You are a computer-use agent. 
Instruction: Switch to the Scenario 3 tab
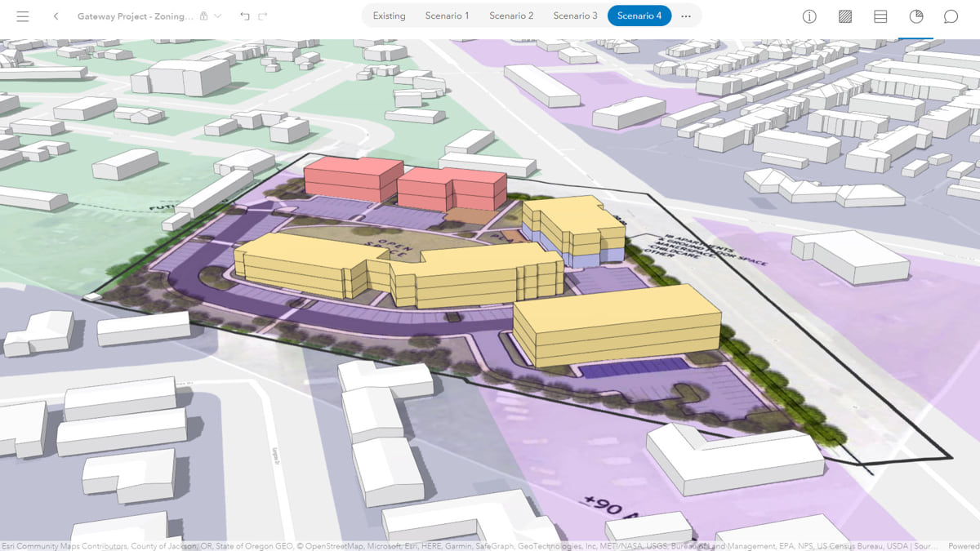point(575,16)
